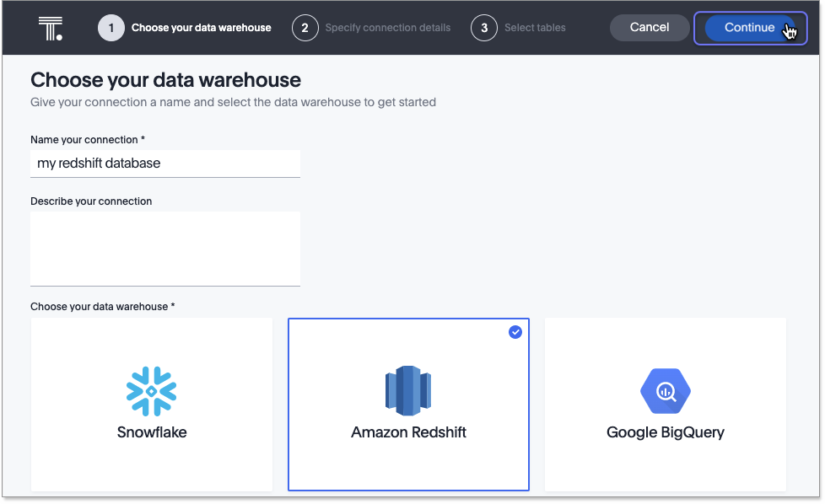Click the ThoughtSpot logo in header
The height and width of the screenshot is (504, 825).
click(50, 28)
